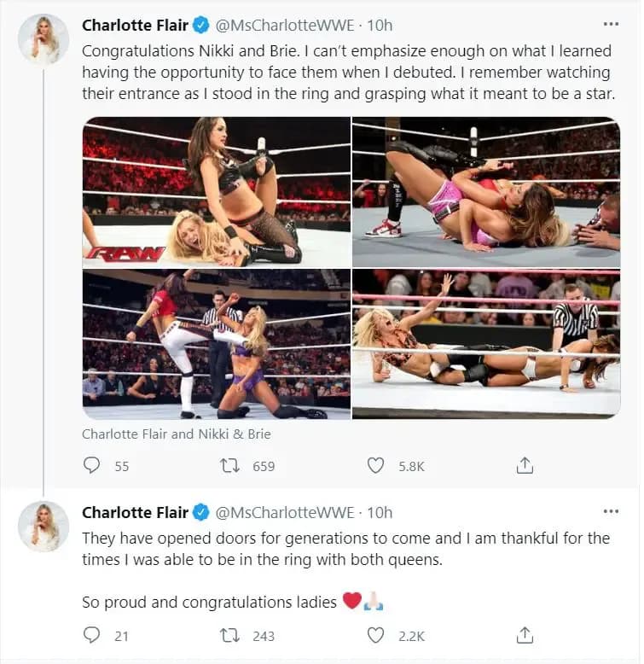This screenshot has width=644, height=664.
Task: Click the @MsCharlotteWWE handle on second tweet
Action: click(x=284, y=512)
